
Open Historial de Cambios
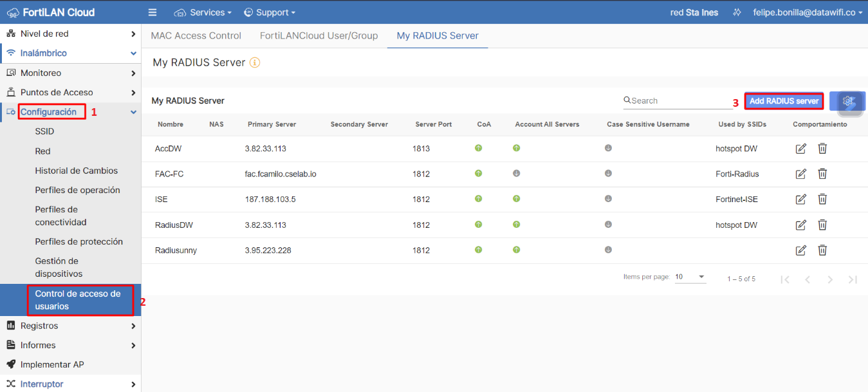pos(77,171)
